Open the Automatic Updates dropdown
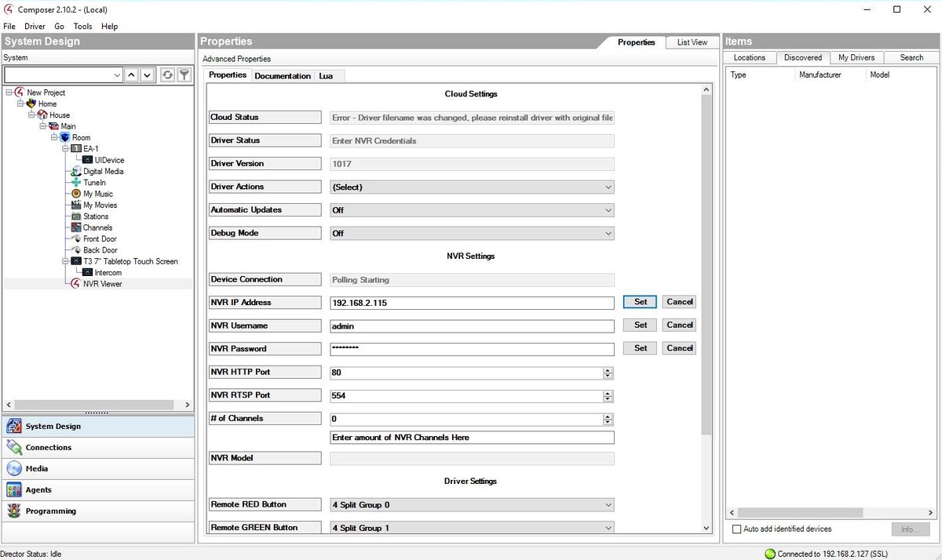The width and height of the screenshot is (942, 560). (471, 210)
